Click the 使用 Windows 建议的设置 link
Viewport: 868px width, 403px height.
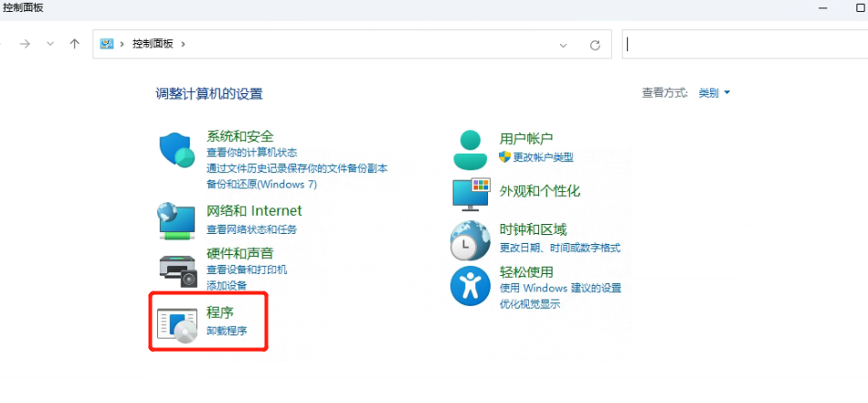(560, 289)
